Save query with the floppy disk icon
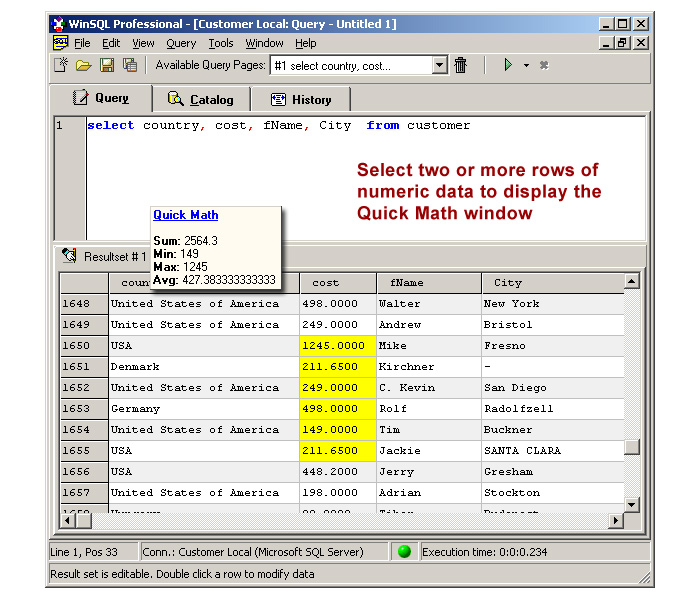 click(107, 66)
